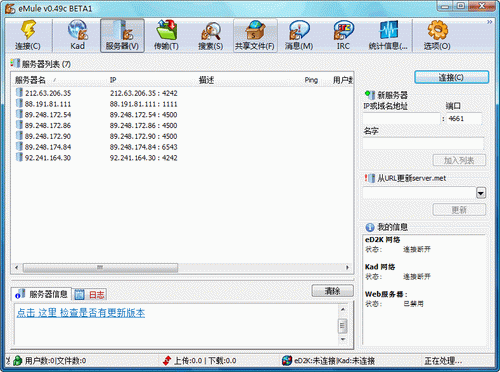500x372 pixels.
Task: Expand toolbar overflow chevron at top right
Action: [489, 22]
